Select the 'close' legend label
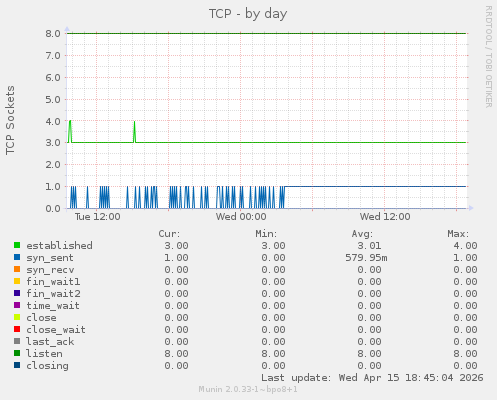The image size is (497, 400). [41, 318]
